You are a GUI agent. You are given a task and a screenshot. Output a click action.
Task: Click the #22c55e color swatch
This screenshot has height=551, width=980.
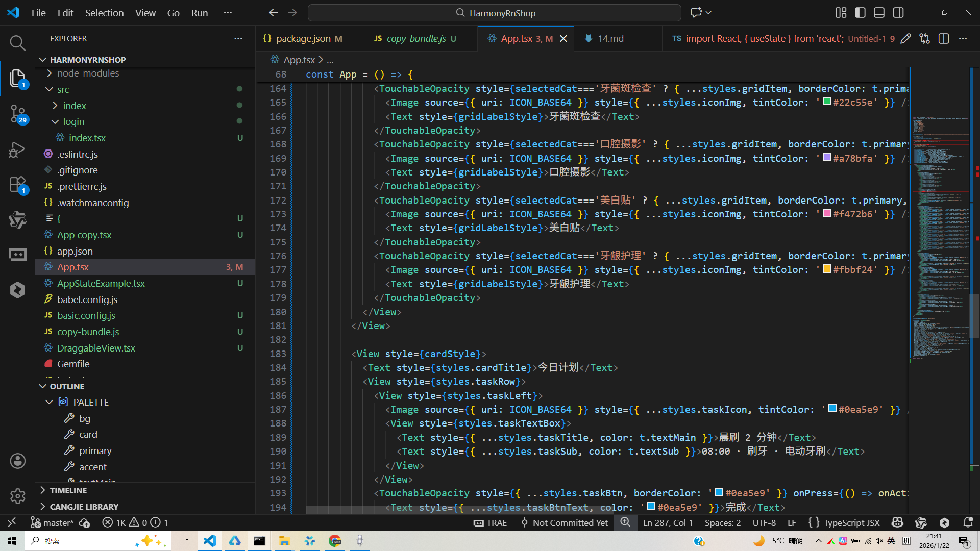click(x=827, y=102)
